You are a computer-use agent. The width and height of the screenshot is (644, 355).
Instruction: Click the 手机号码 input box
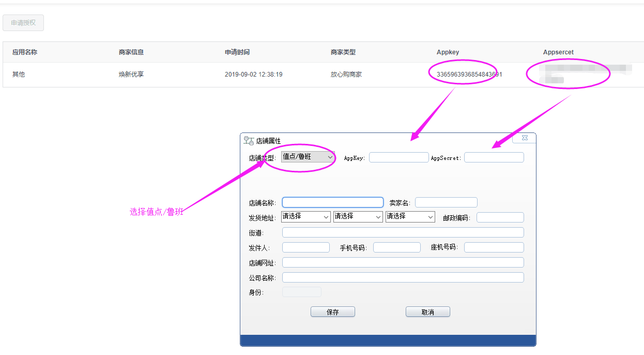click(x=396, y=247)
